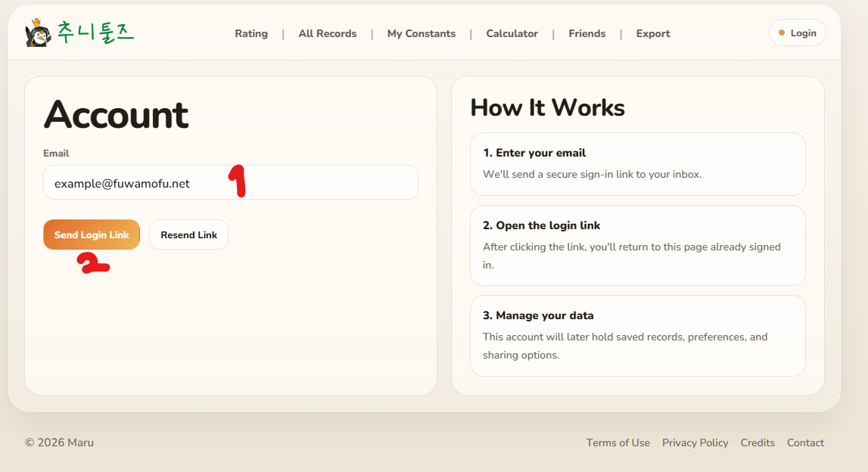Select the "2. Open the login link" card
Image resolution: width=868 pixels, height=472 pixels.
pyautogui.click(x=637, y=245)
